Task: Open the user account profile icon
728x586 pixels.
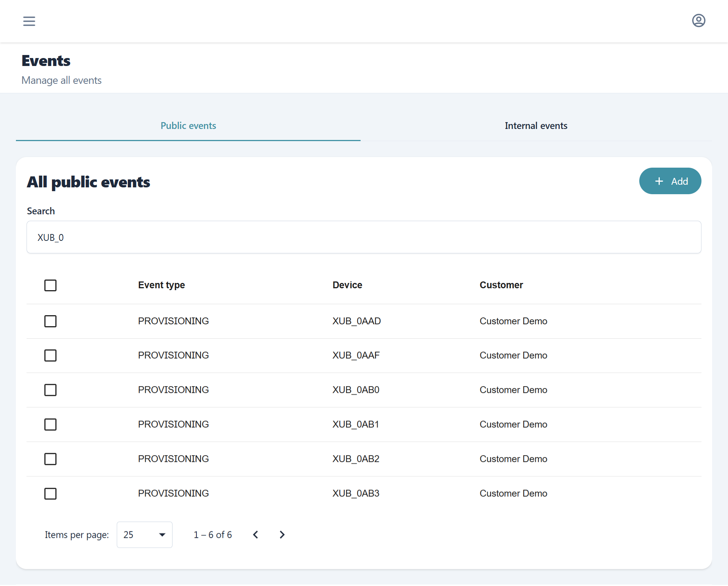Action: tap(698, 20)
